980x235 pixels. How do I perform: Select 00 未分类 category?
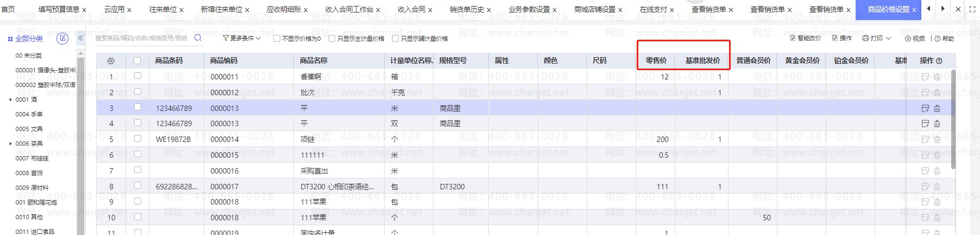[x=28, y=55]
